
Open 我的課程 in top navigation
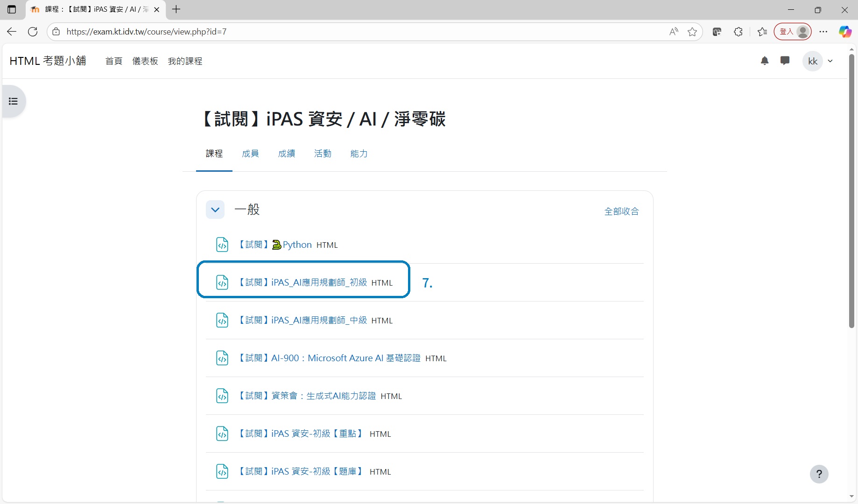[185, 61]
